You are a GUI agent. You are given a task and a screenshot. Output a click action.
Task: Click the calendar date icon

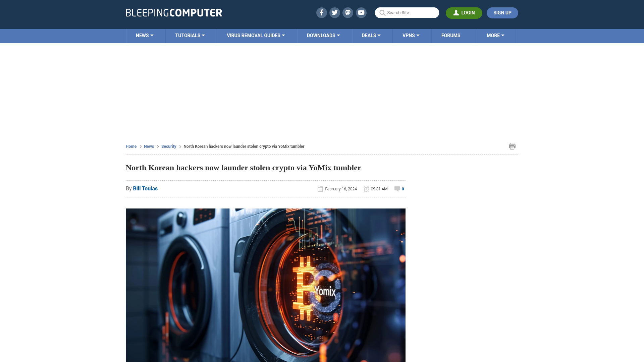320,189
